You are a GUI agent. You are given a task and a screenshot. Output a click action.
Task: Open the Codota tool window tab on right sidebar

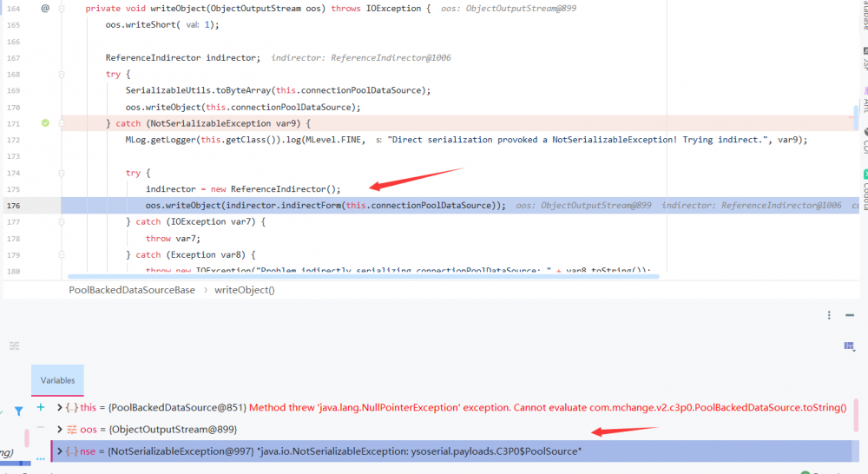pyautogui.click(x=865, y=190)
